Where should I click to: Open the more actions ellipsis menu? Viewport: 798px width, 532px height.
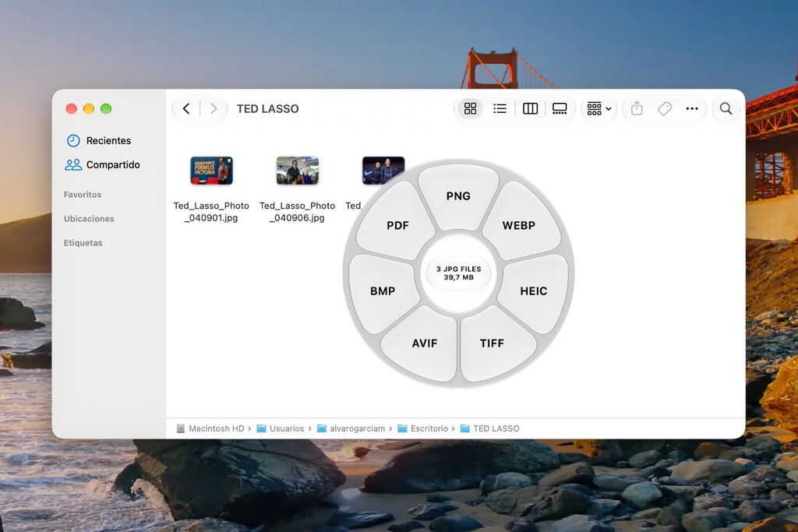692,108
